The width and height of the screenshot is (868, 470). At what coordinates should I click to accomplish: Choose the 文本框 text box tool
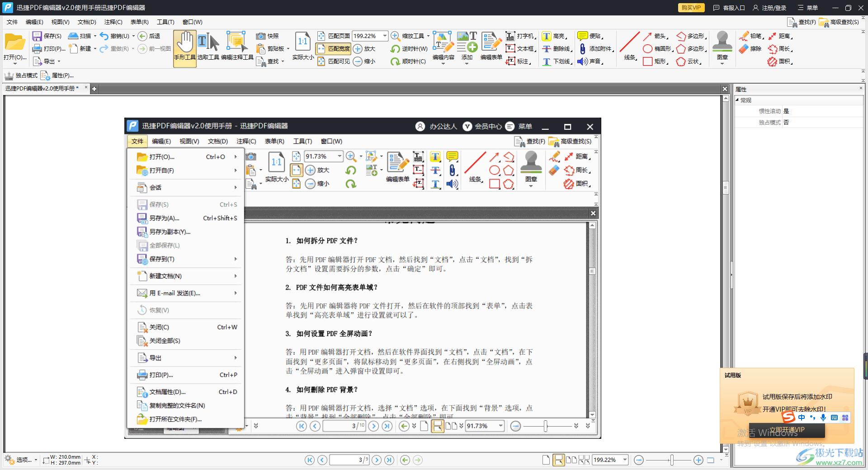click(520, 48)
